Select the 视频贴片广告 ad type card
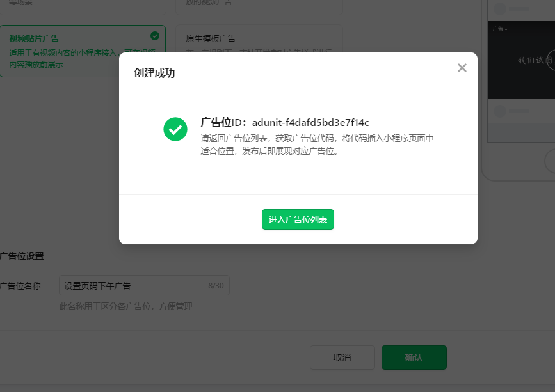 tap(83, 51)
